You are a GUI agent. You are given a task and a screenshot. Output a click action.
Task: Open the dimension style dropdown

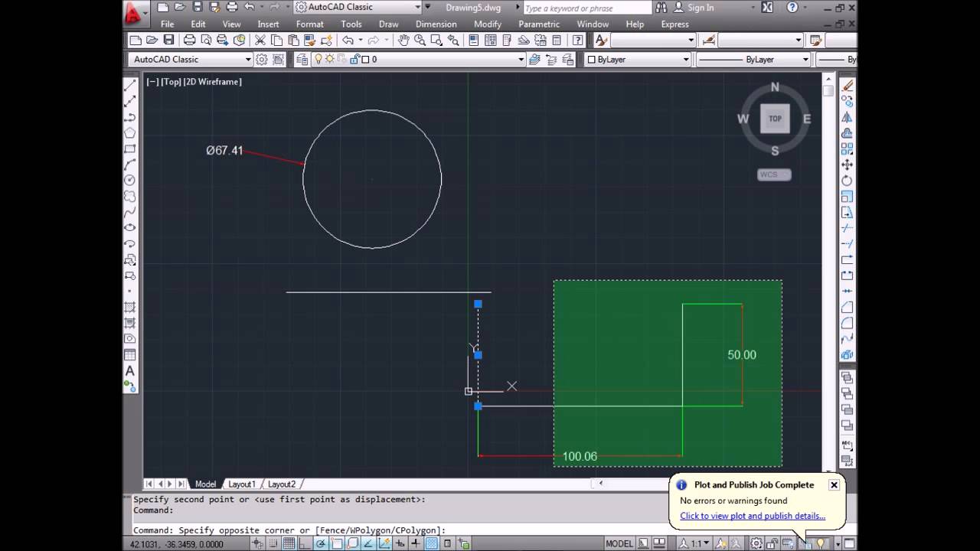(x=761, y=40)
